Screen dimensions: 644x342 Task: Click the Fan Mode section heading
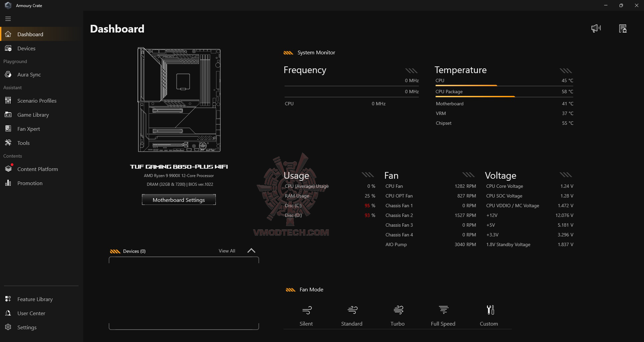[x=311, y=289]
